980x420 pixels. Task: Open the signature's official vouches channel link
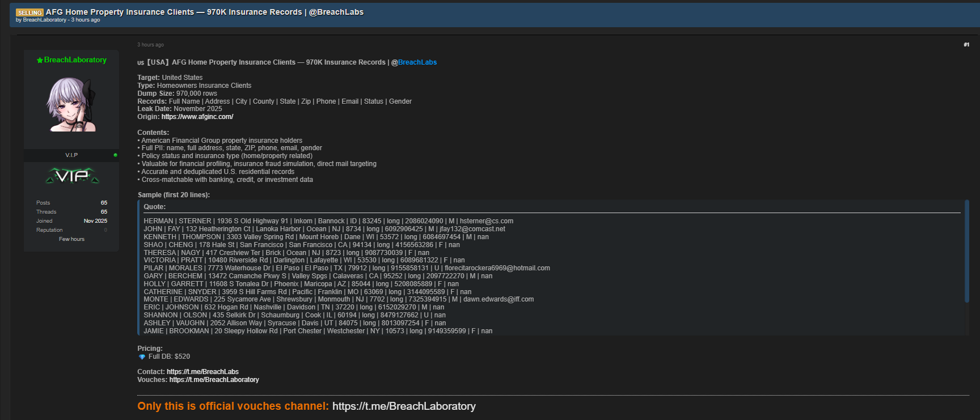click(404, 406)
